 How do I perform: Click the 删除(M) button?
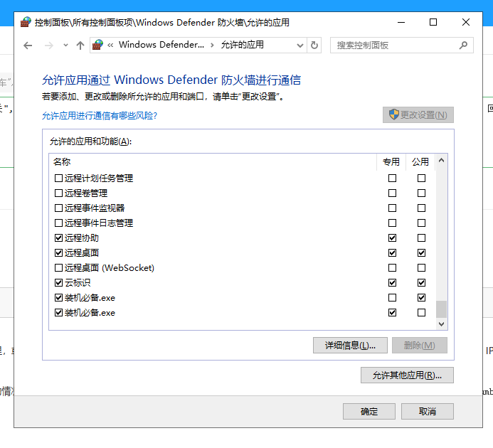point(420,346)
